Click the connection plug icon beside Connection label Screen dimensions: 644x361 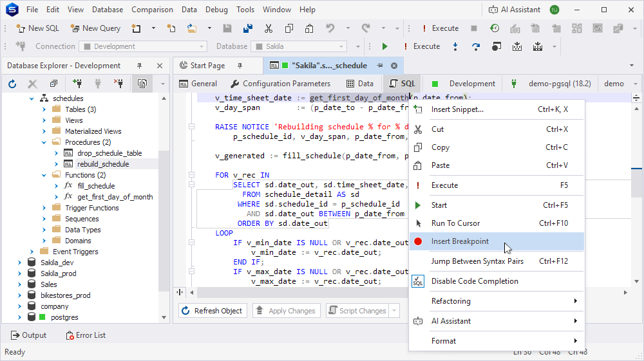click(x=21, y=46)
